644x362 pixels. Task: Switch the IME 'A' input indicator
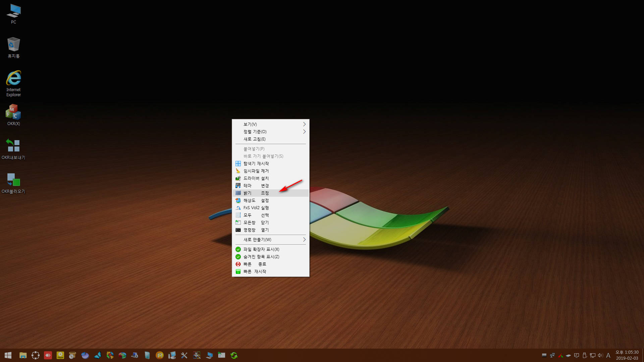[608, 355]
